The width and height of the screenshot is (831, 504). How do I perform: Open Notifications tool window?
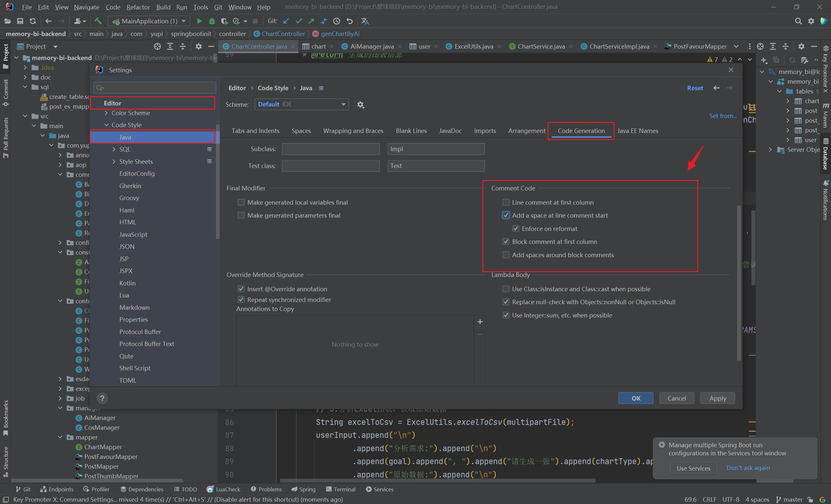(825, 200)
